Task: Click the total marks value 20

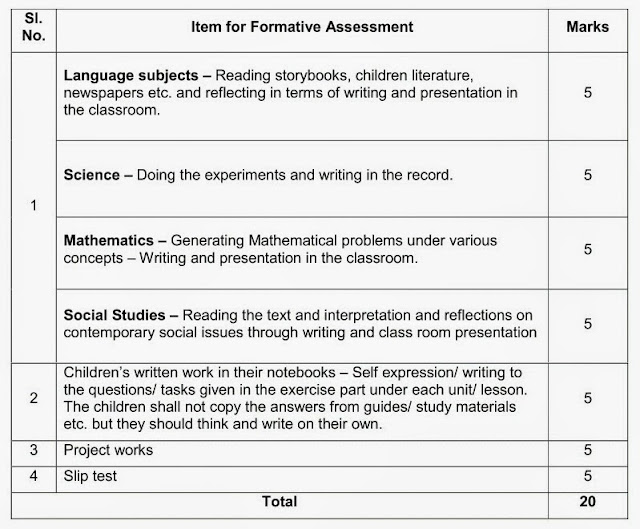Action: point(587,501)
